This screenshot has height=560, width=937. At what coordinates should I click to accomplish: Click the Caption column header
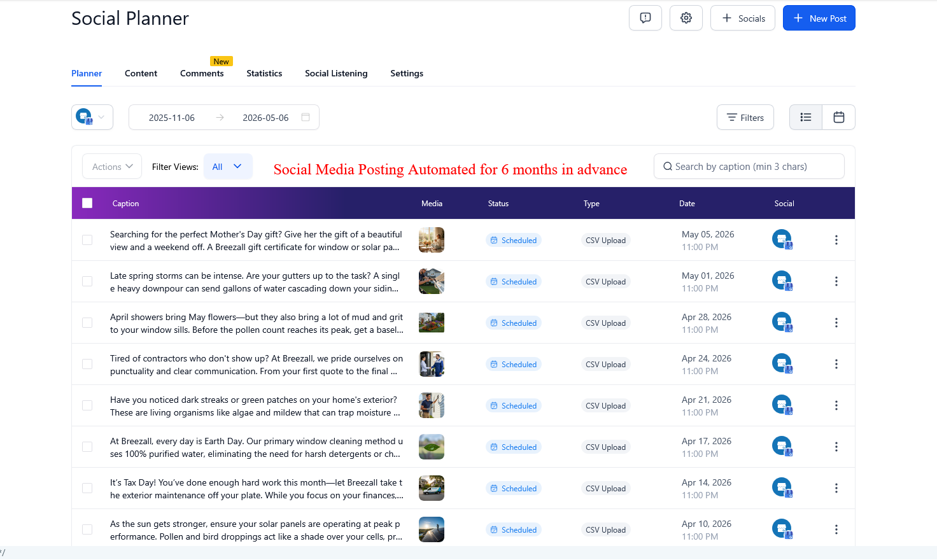click(125, 204)
